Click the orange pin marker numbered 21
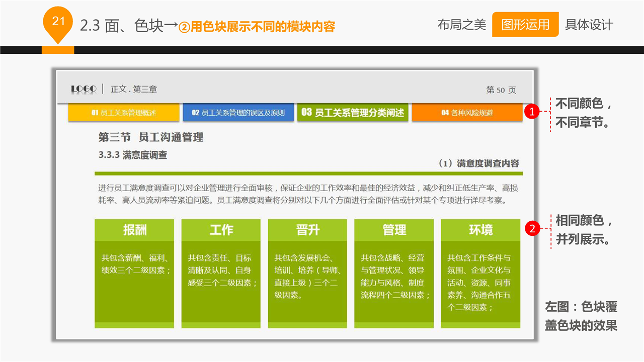 58,23
